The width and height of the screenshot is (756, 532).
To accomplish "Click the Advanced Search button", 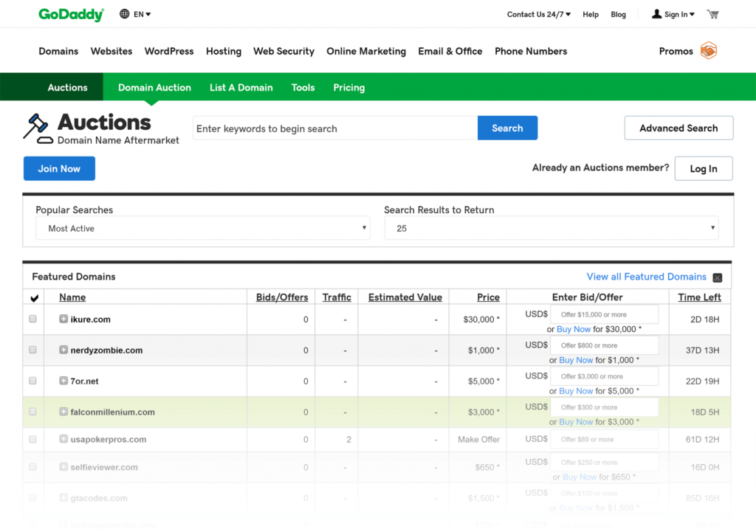I will 678,128.
